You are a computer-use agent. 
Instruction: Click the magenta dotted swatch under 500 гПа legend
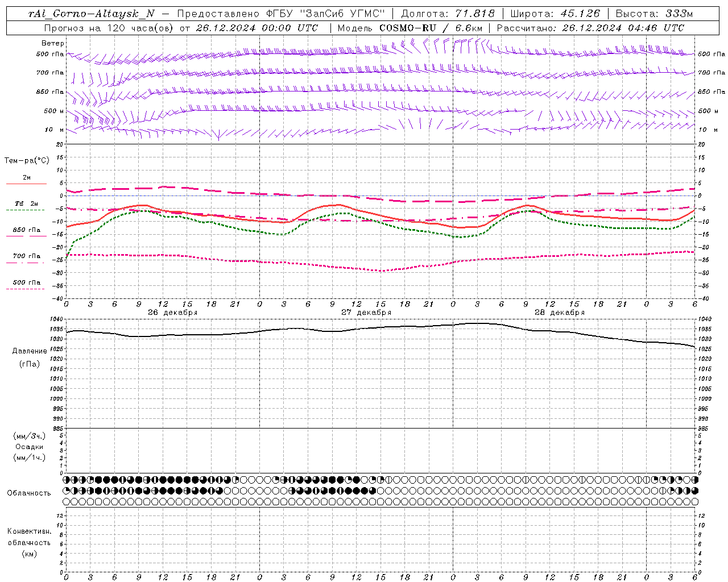(x=25, y=289)
